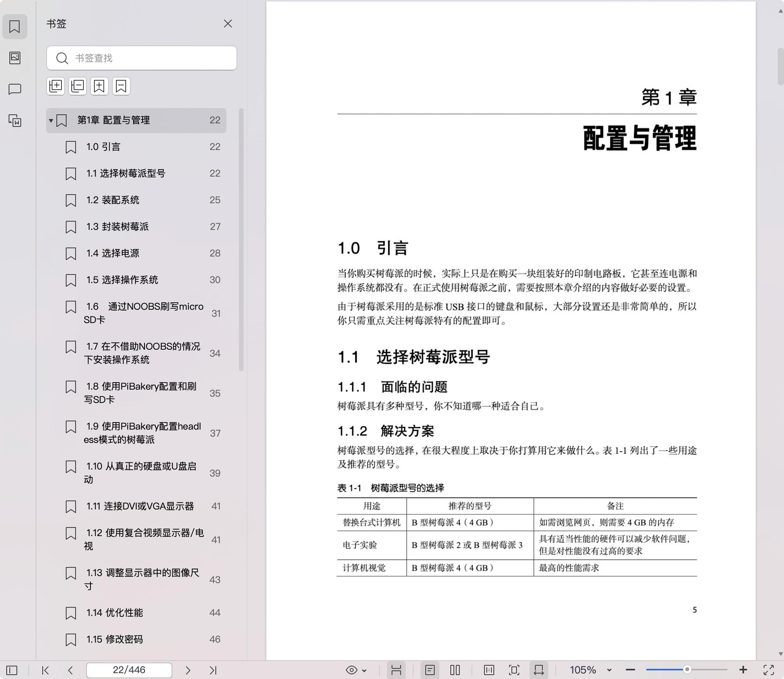Screen dimensions: 784x679
Task: Open the zoom level dropdown
Action: point(609,670)
